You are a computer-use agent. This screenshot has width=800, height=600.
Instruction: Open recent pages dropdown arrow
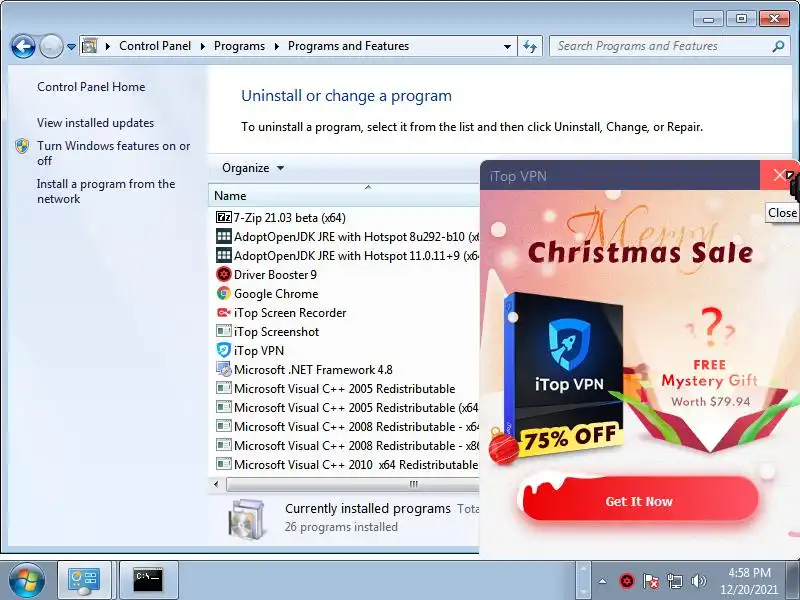pyautogui.click(x=71, y=47)
